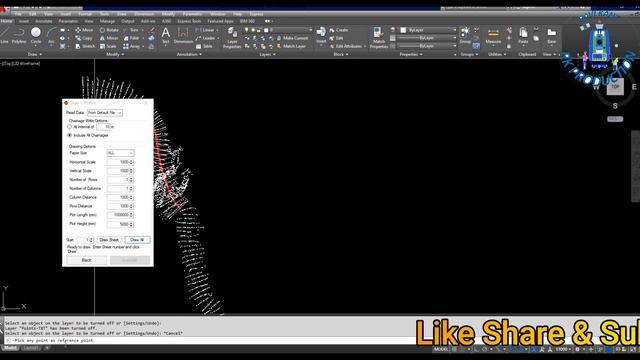Activate the Array tool

pos(131,46)
